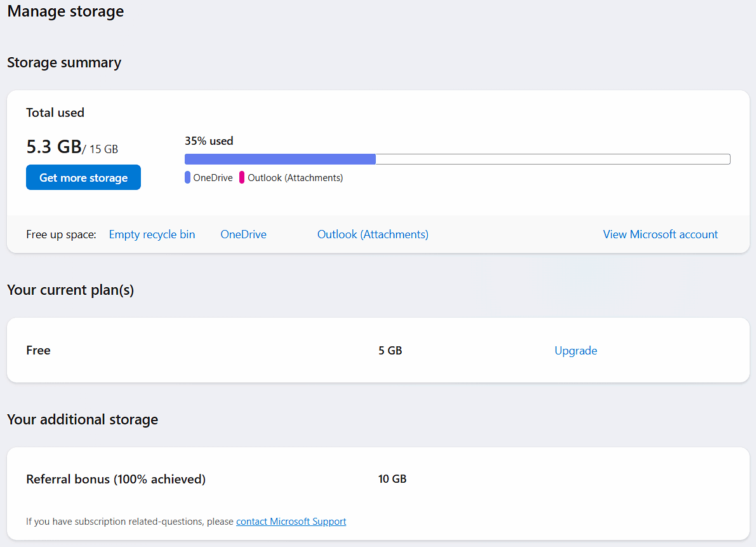This screenshot has width=756, height=547.
Task: Select the 5 GB plan size value
Action: [x=390, y=351]
